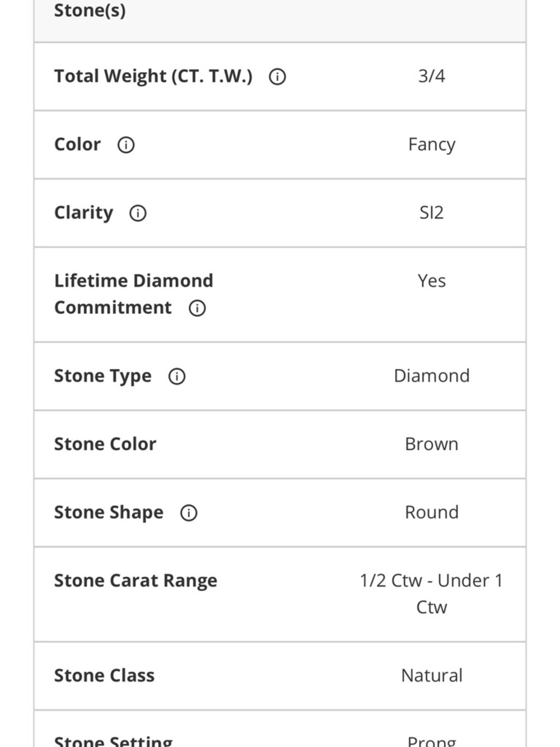The image size is (560, 747).
Task: Click the Fancy color value
Action: (431, 145)
